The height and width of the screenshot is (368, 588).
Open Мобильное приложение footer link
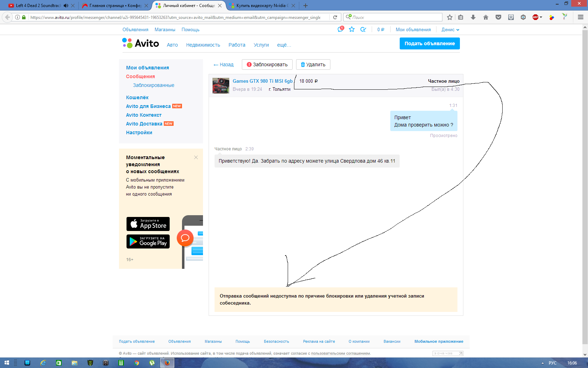click(x=439, y=341)
